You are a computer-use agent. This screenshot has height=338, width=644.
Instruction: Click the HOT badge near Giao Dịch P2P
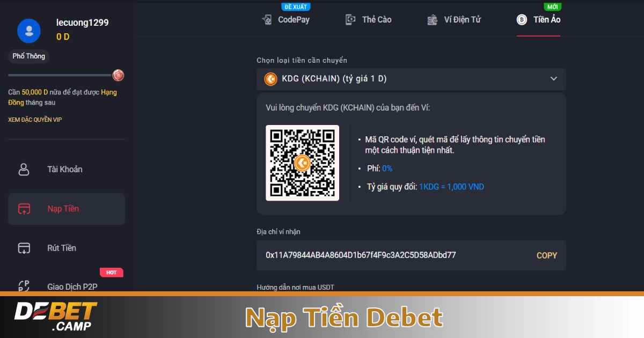point(112,273)
